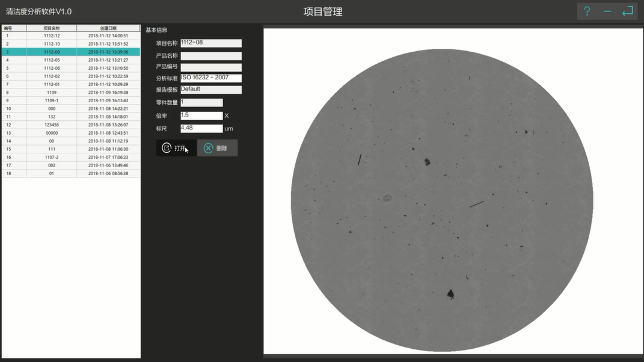Focus the 标尺 field showing 4.48
This screenshot has width=644, height=362.
tap(201, 128)
